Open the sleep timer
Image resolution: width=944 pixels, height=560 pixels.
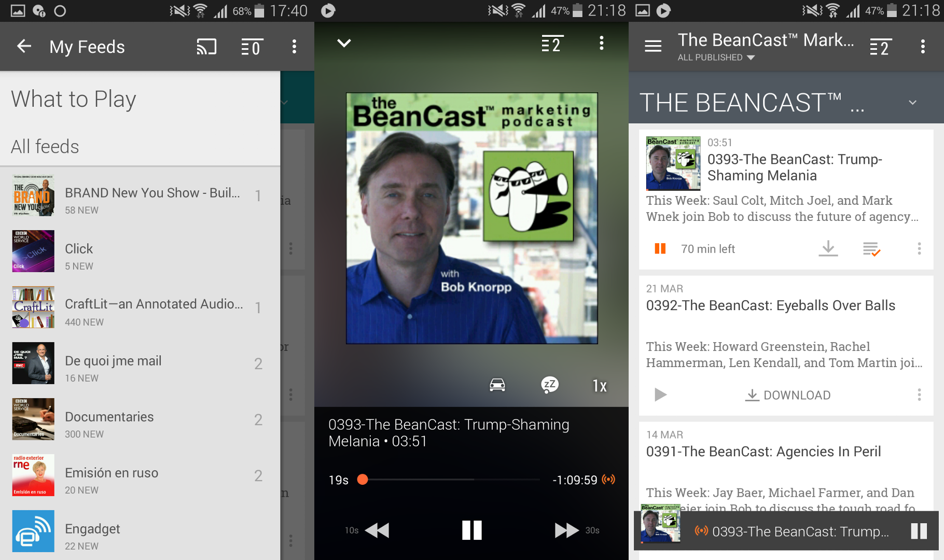549,385
